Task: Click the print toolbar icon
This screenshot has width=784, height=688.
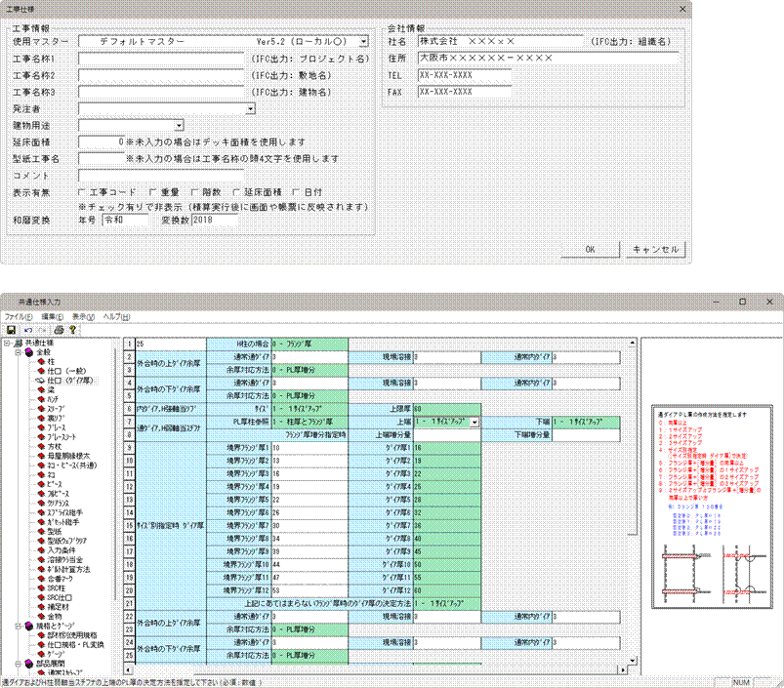Action: [58, 330]
